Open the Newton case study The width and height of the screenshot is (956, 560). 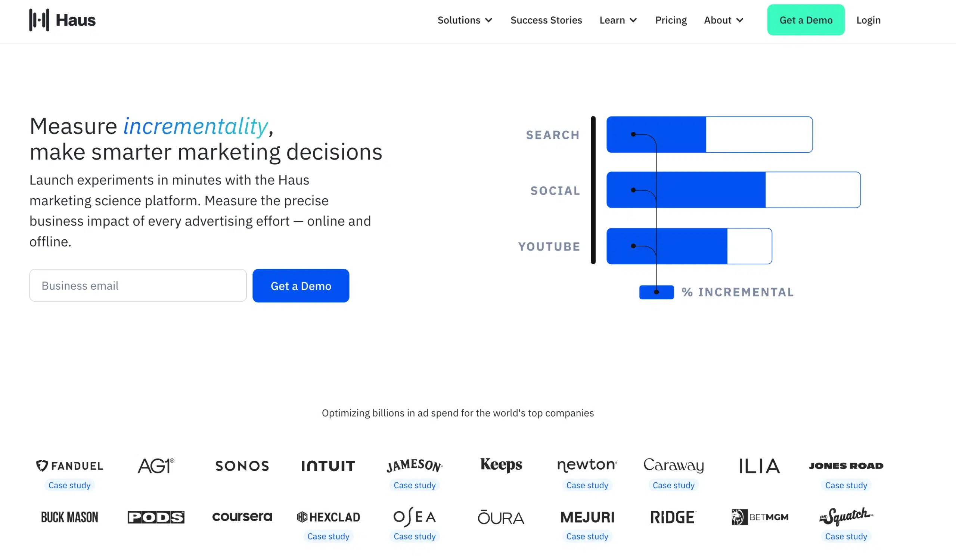[587, 485]
